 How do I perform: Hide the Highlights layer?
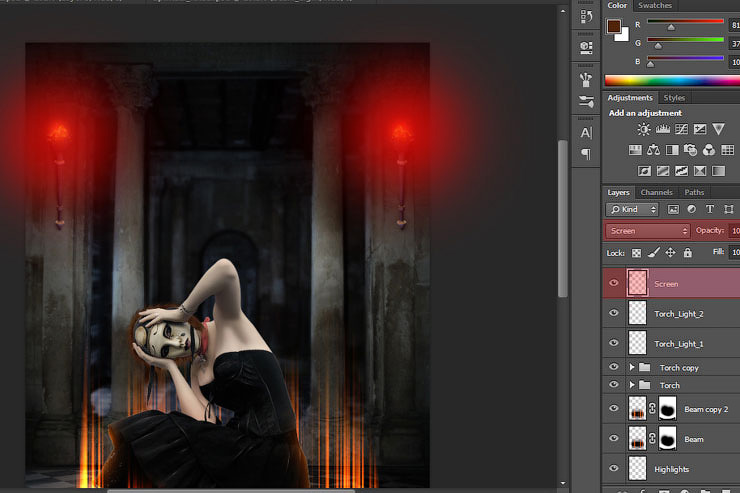click(x=614, y=468)
